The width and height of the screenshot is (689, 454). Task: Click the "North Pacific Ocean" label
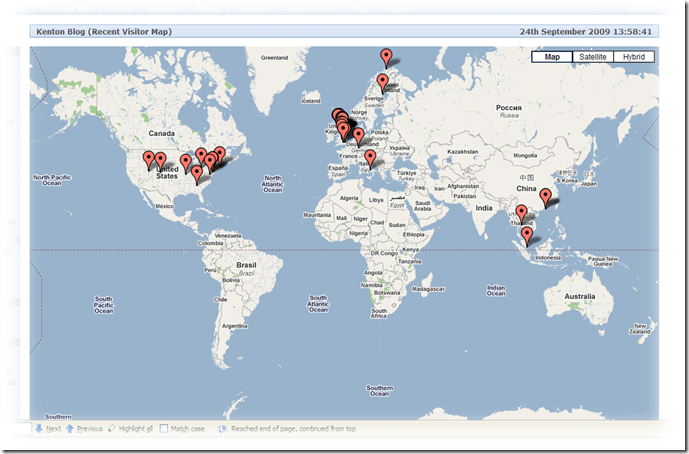click(x=52, y=180)
